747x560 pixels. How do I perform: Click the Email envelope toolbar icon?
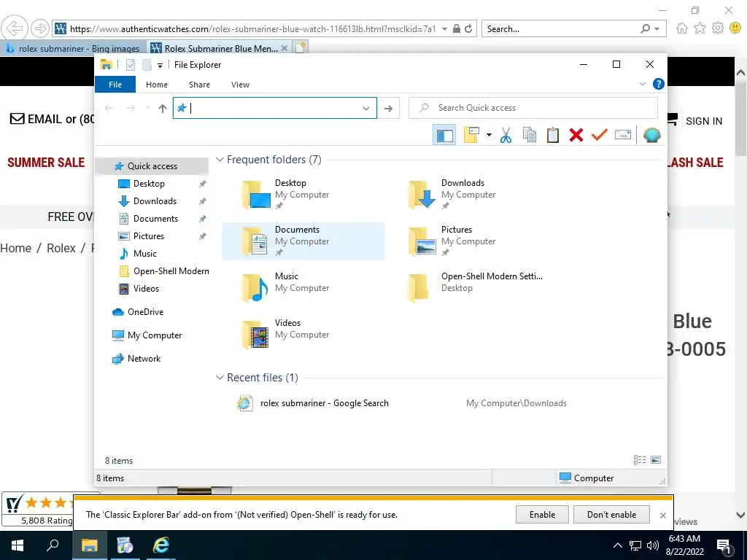pos(623,135)
